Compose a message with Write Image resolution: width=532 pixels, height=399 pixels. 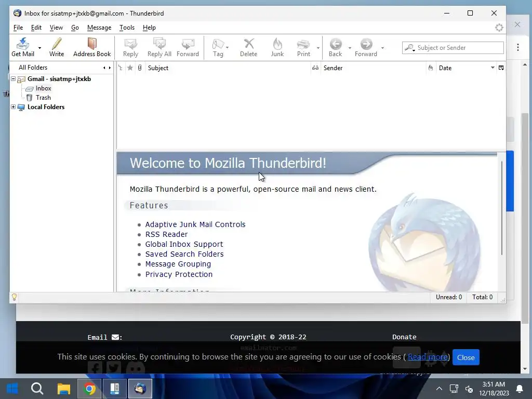[56, 47]
